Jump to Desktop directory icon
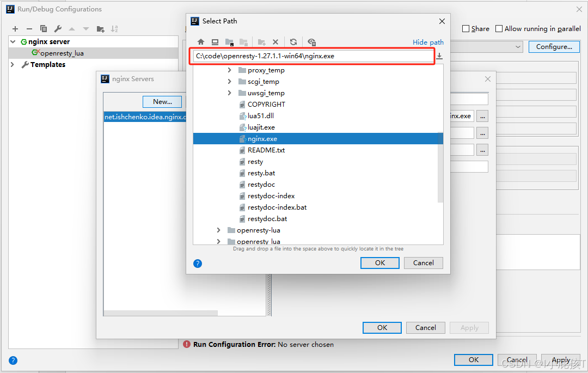Screen dimensions: 588x373 point(215,42)
